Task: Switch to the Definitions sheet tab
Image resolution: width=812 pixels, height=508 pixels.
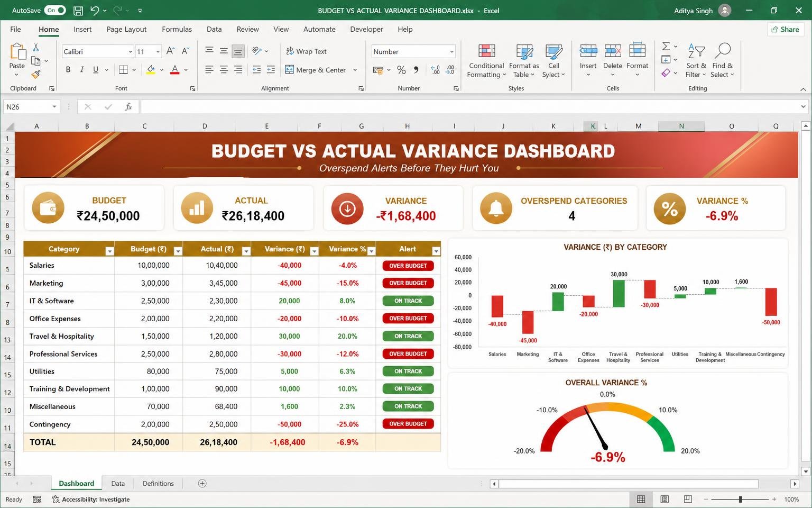Action: (x=158, y=483)
